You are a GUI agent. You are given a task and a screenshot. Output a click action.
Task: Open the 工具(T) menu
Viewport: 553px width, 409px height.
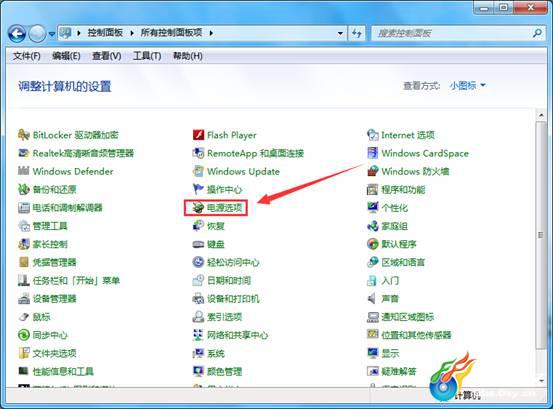[147, 56]
